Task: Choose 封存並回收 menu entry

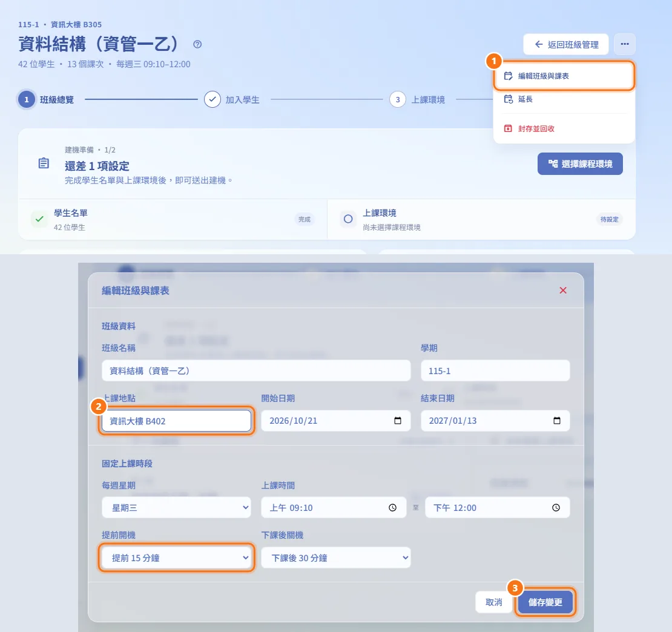Action: click(x=564, y=128)
